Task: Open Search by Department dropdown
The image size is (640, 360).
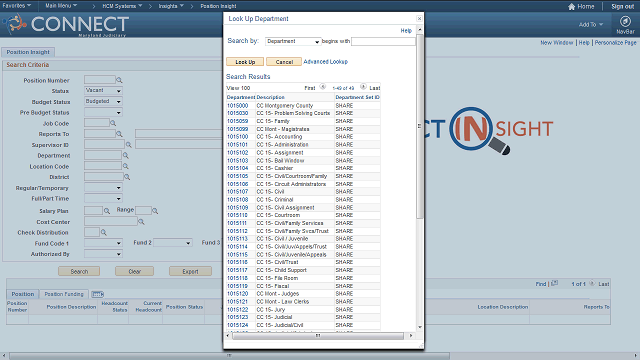Action: coord(293,41)
